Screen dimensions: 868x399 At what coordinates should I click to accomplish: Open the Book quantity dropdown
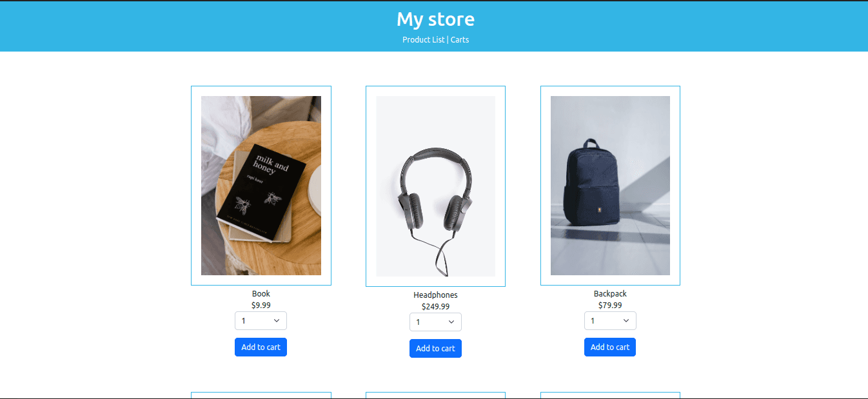pos(261,320)
